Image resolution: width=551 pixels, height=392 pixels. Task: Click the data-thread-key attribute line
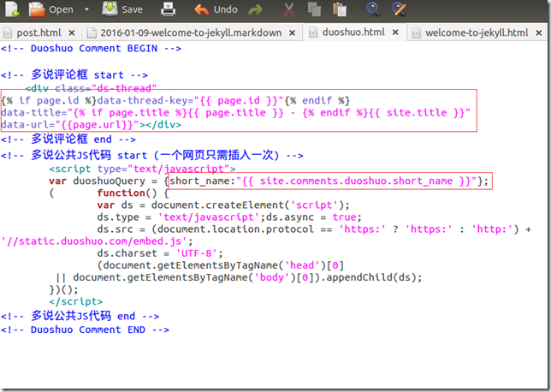[175, 100]
